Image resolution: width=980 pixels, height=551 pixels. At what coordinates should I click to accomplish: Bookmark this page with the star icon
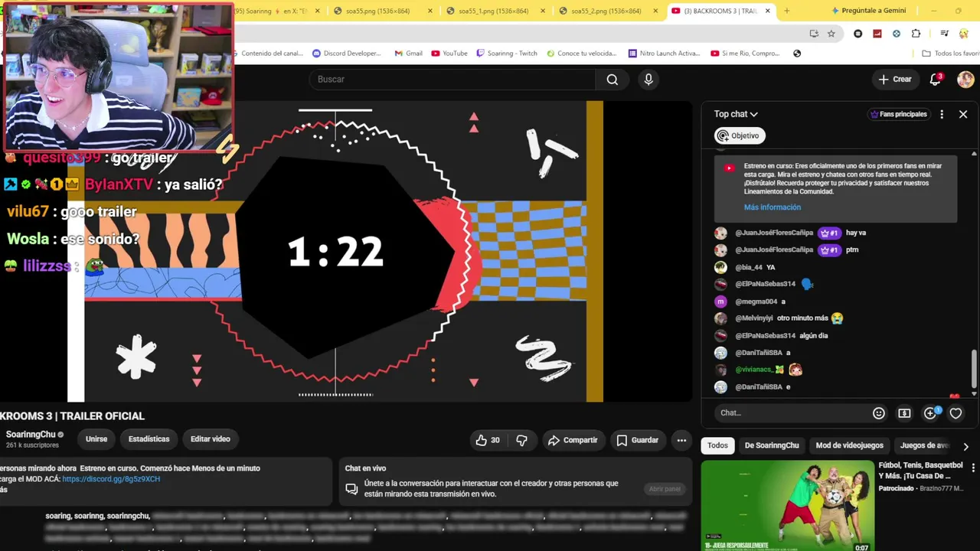831,34
